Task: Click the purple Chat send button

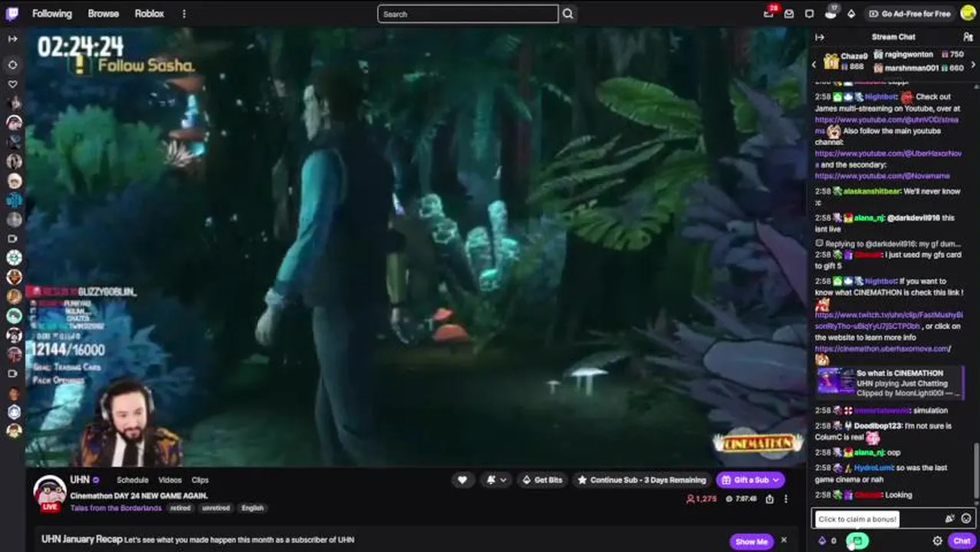Action: (x=962, y=540)
